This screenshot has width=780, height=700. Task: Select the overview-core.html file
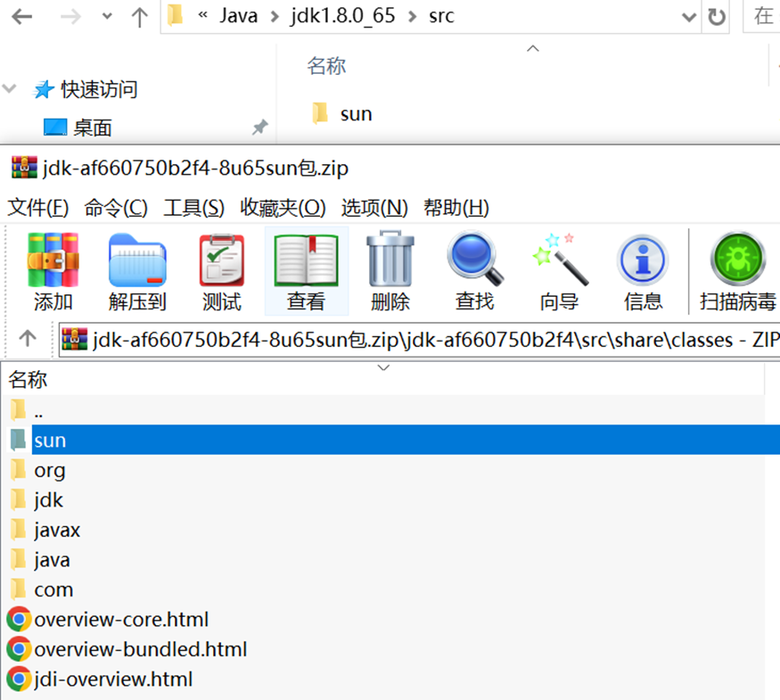coord(383,619)
